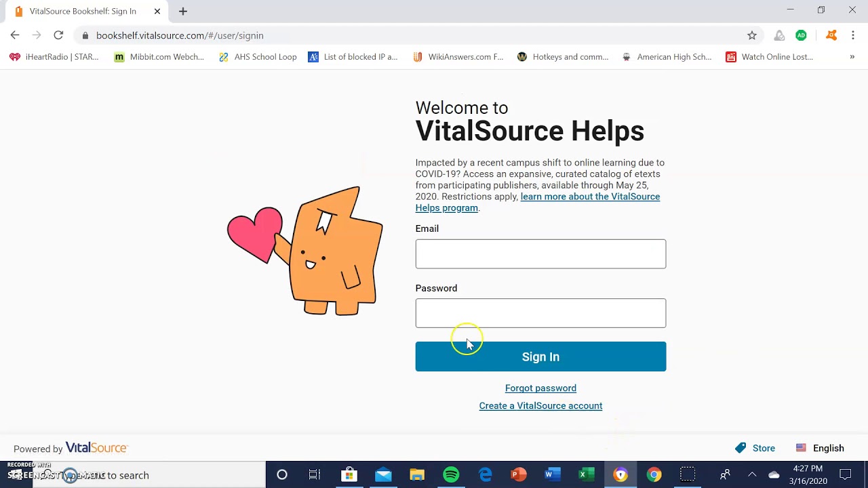This screenshot has width=868, height=488.
Task: Close the VitalSource Bookshelf tab
Action: (x=157, y=12)
